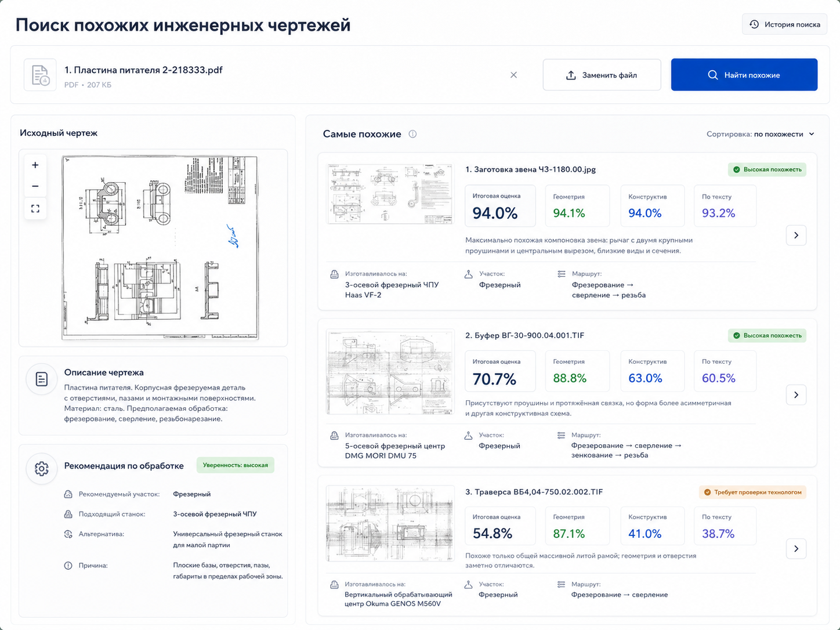Click the gear icon beside Рекомендация по обработке
840x630 pixels.
click(42, 469)
